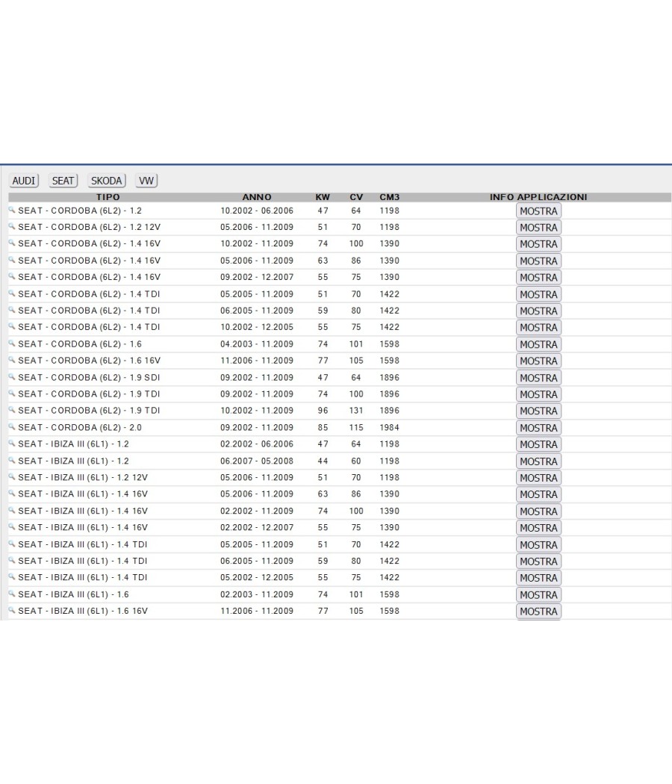
Task: Show application info for Cordoba 1.9 SDI
Action: coord(538,378)
